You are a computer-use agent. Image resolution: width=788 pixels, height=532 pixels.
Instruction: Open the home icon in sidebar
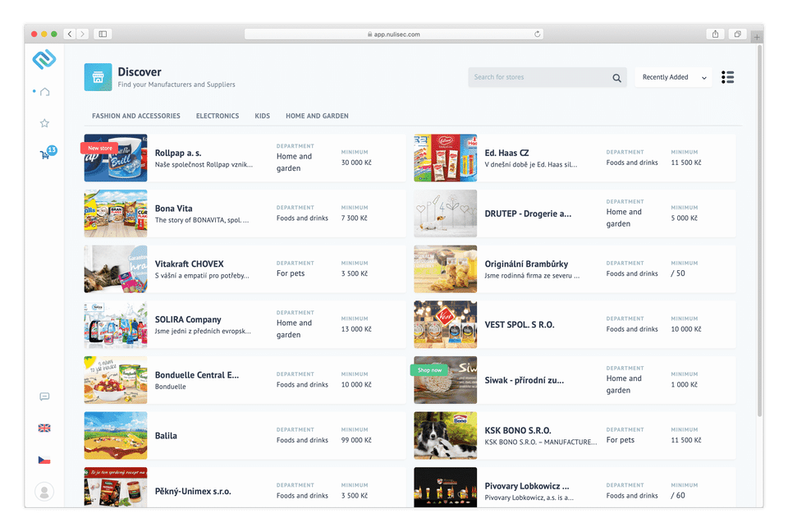(x=44, y=91)
